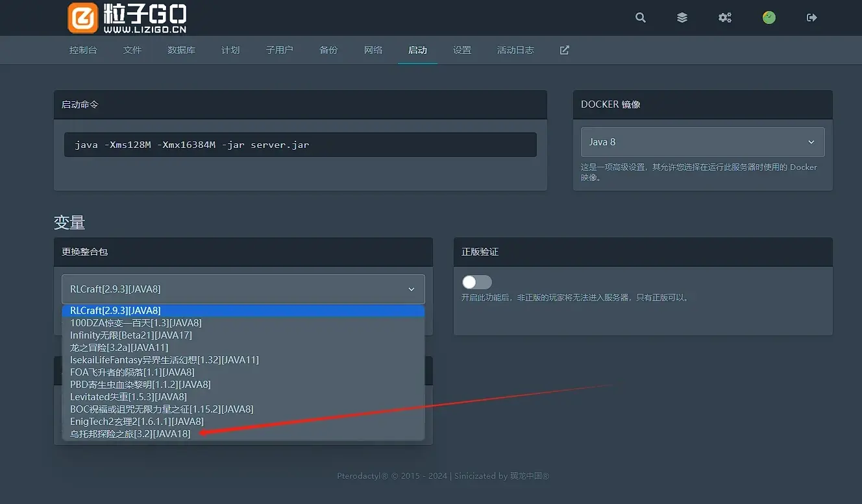This screenshot has height=504, width=862.
Task: Switch to the 备份 tab
Action: [328, 50]
